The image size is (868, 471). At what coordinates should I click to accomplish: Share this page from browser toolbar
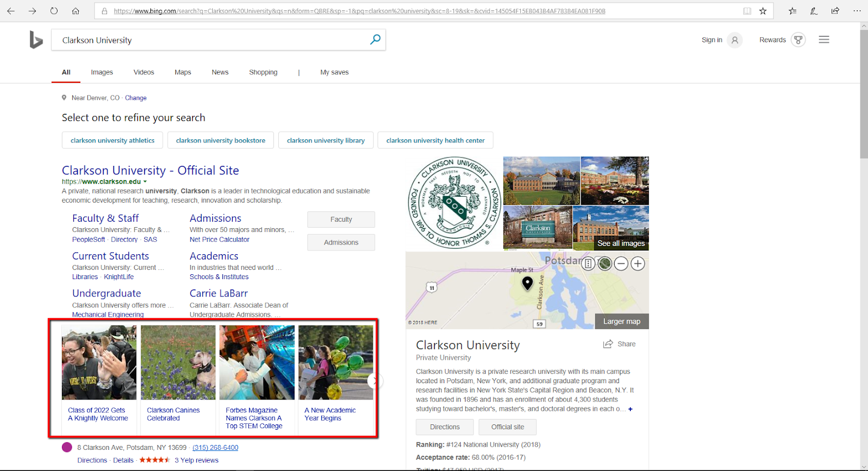pos(835,11)
